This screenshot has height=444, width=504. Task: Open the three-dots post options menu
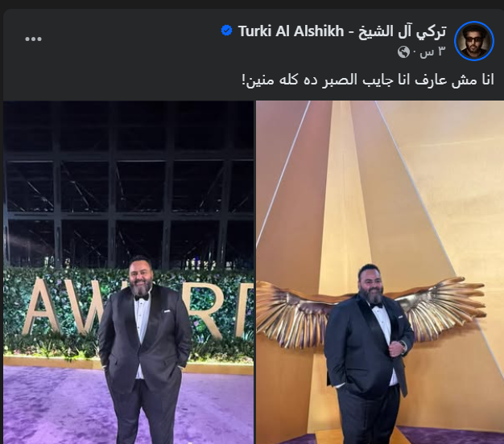pos(34,39)
